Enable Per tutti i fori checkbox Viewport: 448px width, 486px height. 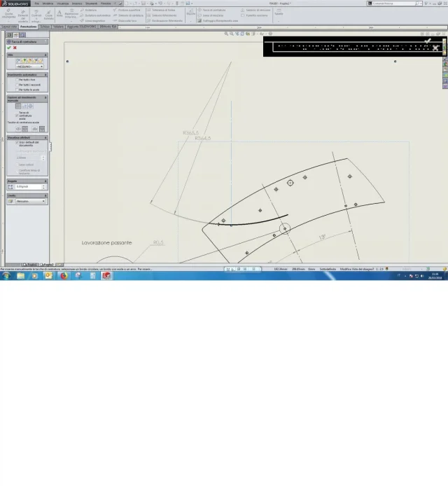pyautogui.click(x=17, y=80)
